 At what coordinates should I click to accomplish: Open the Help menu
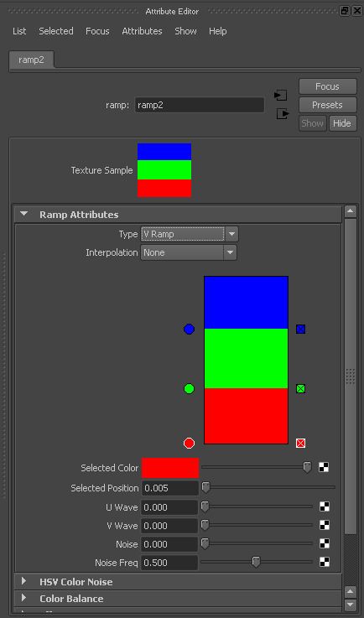[x=218, y=31]
